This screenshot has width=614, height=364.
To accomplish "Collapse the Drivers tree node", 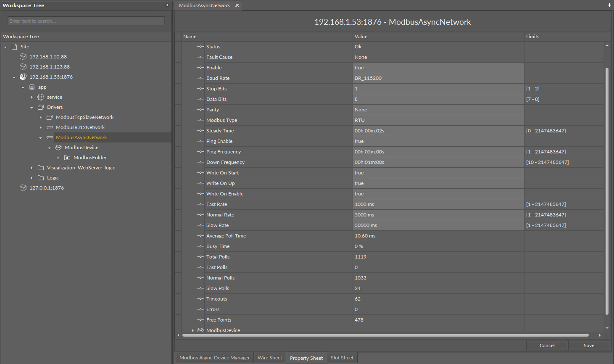I will 32,107.
